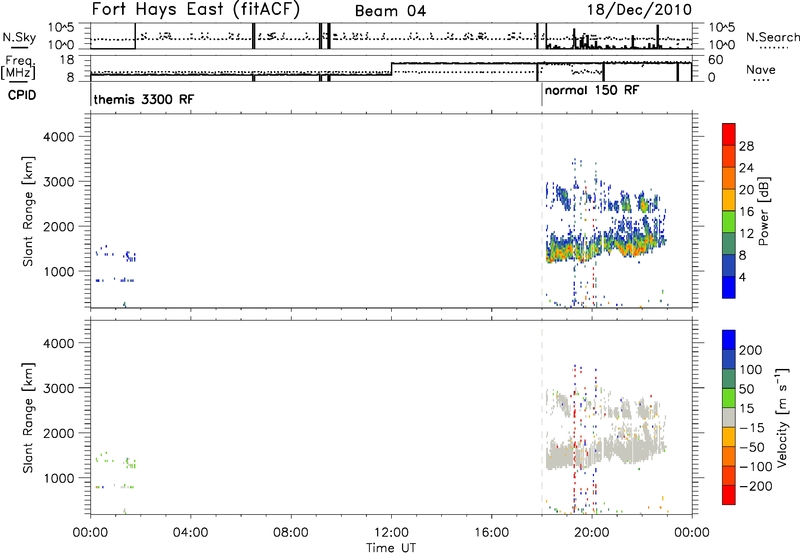Screen dimensions: 800x554
Task: Click the velocity panel 'Slant Range [km]' label
Action: point(28,417)
